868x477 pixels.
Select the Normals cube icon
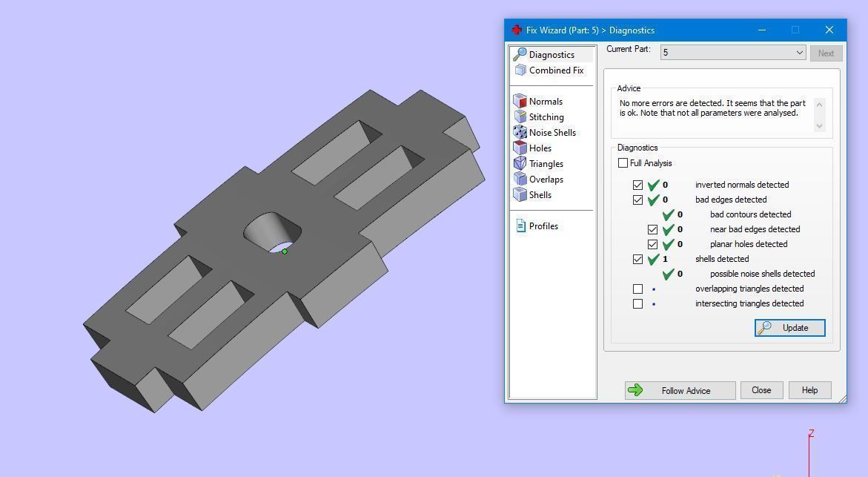[x=520, y=101]
